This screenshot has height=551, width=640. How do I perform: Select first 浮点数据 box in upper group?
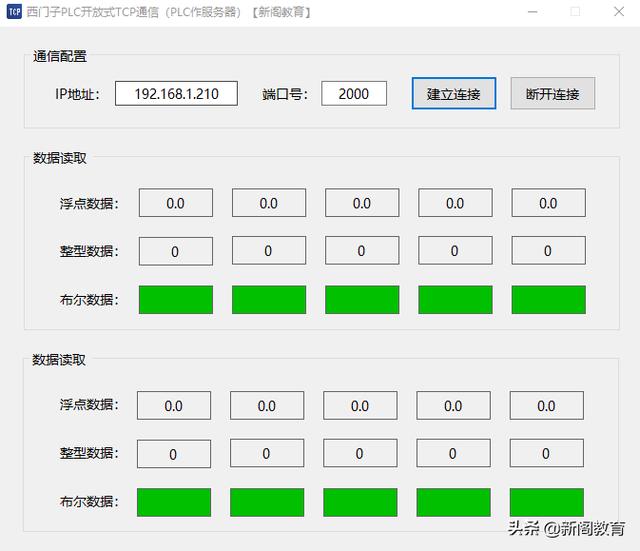pos(176,203)
